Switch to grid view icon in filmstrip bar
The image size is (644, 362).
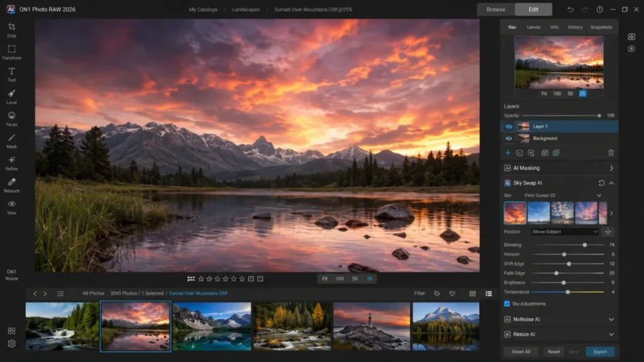point(473,293)
